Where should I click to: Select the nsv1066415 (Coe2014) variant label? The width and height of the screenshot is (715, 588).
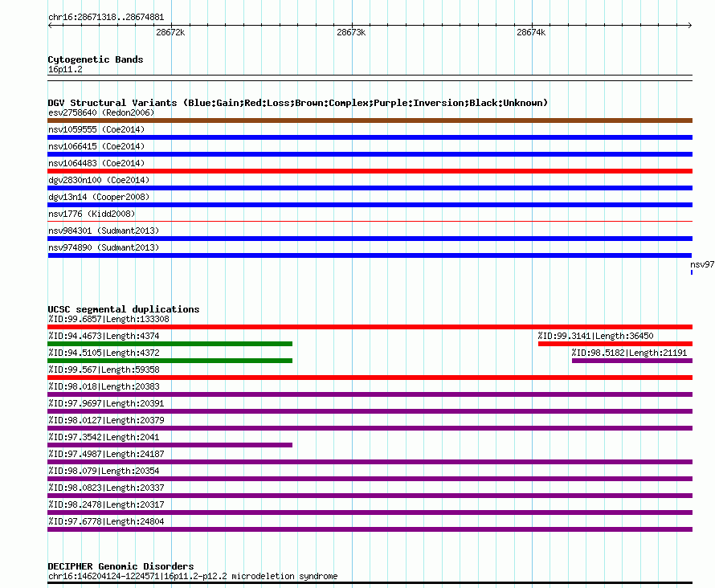pos(96,146)
